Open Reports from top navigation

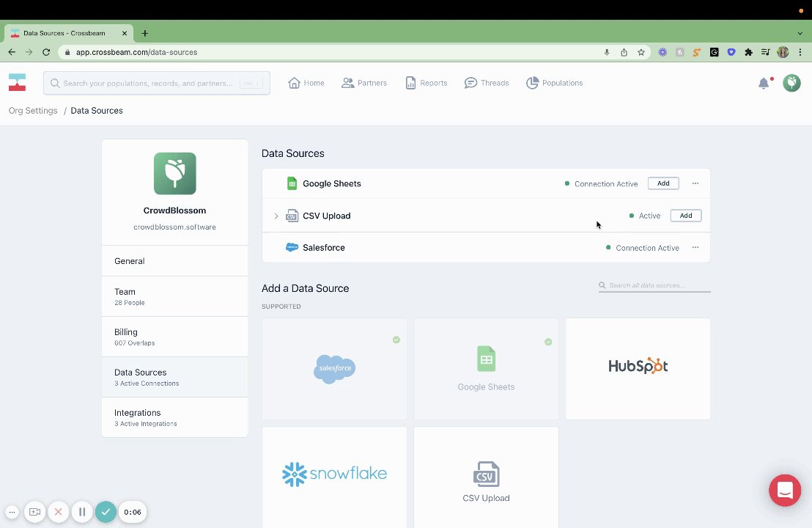[x=427, y=83]
